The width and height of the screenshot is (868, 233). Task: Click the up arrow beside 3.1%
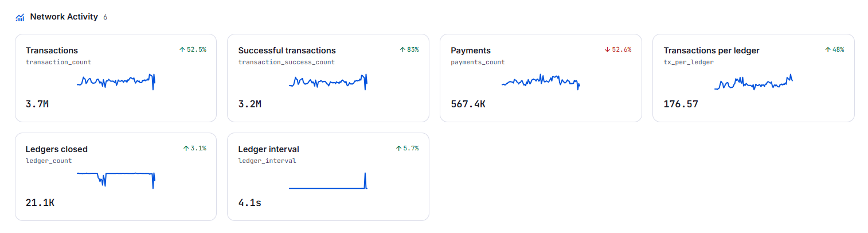click(x=186, y=148)
